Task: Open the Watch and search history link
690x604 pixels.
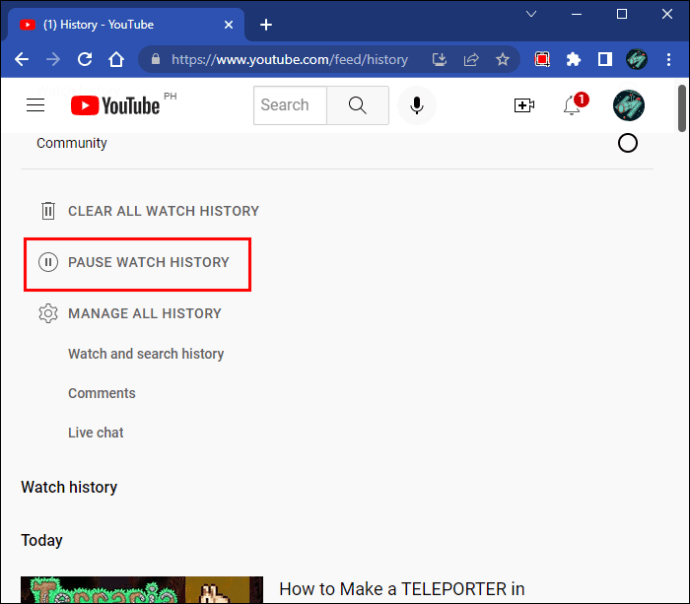Action: [x=146, y=354]
